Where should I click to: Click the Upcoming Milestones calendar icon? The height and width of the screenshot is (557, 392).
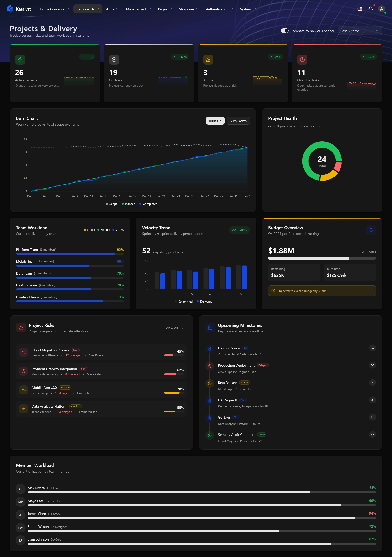pyautogui.click(x=210, y=328)
